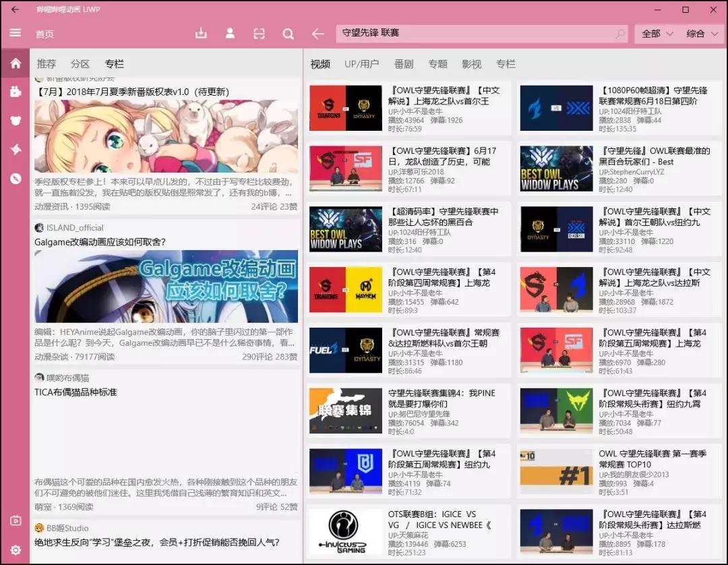Click search icon inside search field
728x565 pixels.
point(620,34)
